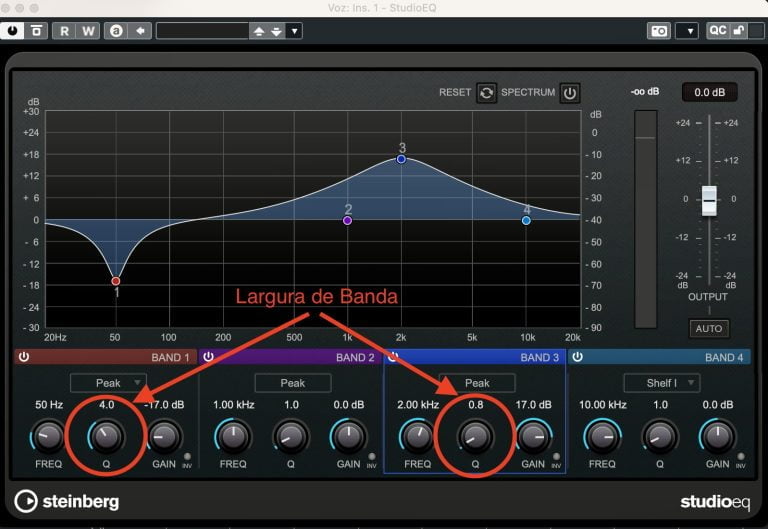
Task: Click Band 1 Q knob
Action: [106, 436]
